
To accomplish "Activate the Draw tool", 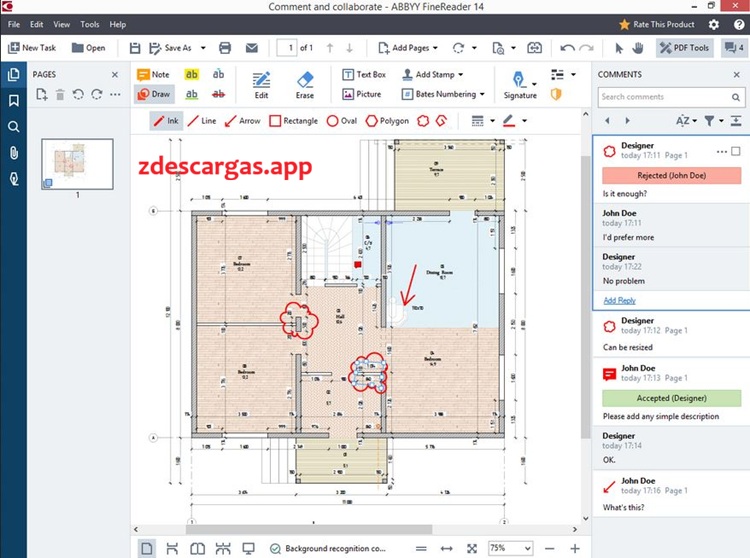I will pos(154,94).
